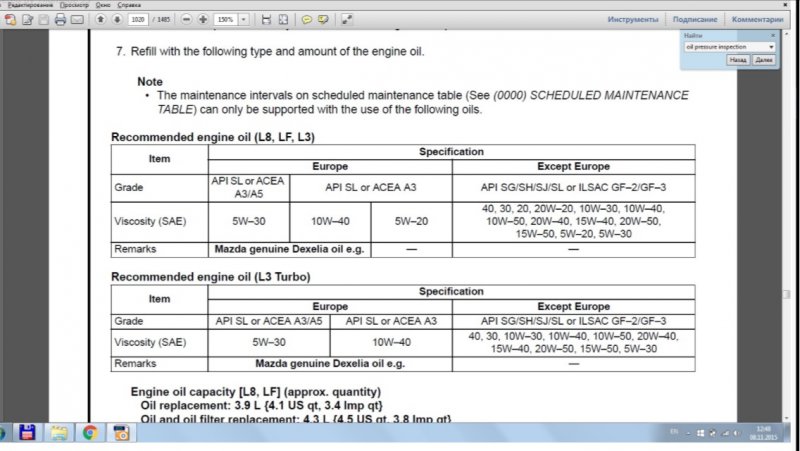Image resolution: width=800 pixels, height=451 pixels.
Task: Click 'Recommended engine oil (L3 Turbo)' heading
Action: point(211,277)
